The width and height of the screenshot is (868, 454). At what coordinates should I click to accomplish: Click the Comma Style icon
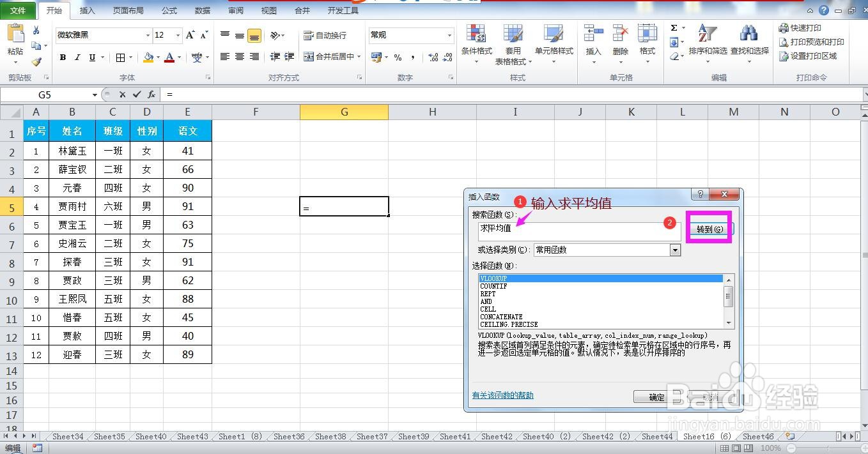[413, 57]
